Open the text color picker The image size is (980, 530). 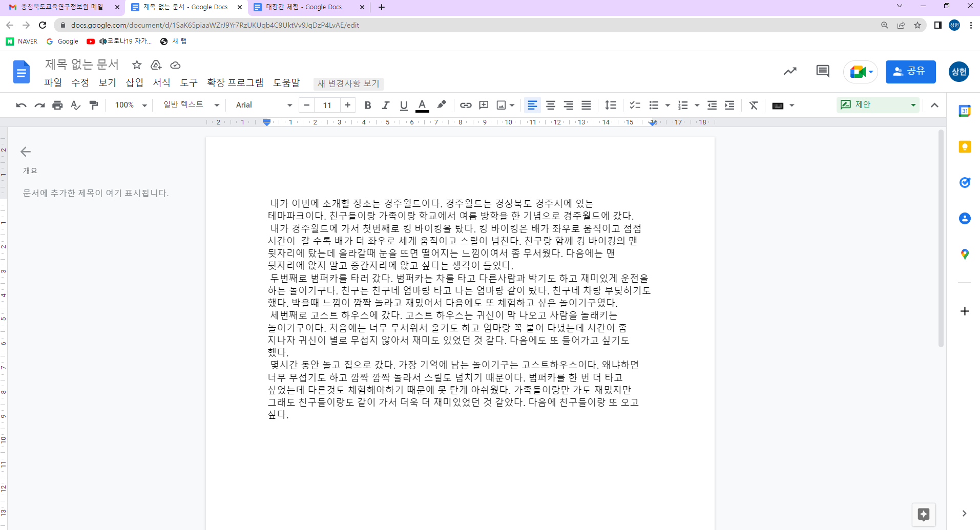(x=422, y=105)
